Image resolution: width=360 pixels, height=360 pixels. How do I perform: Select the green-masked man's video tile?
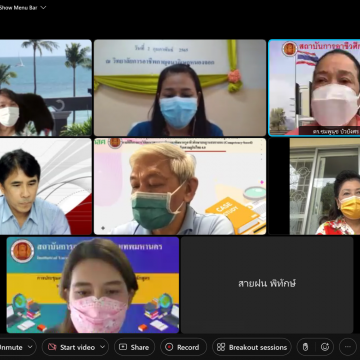180,186
